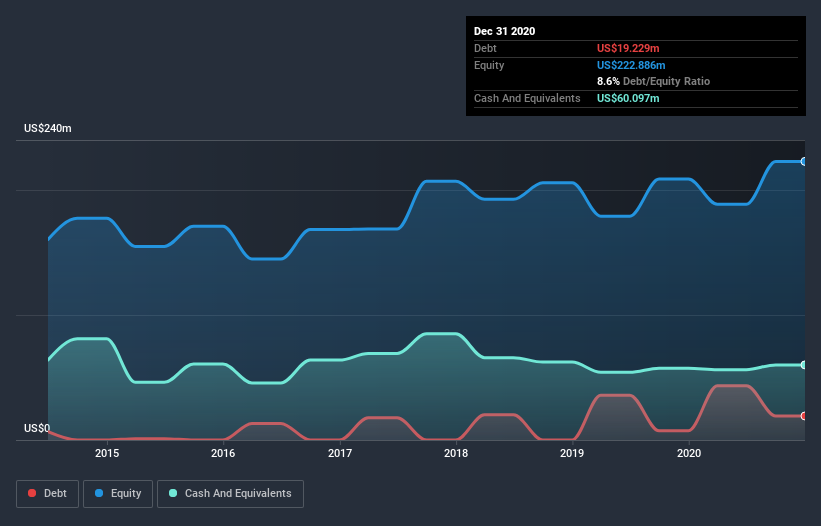
Task: Click the blue dot in Equity legend
Action: (x=98, y=493)
